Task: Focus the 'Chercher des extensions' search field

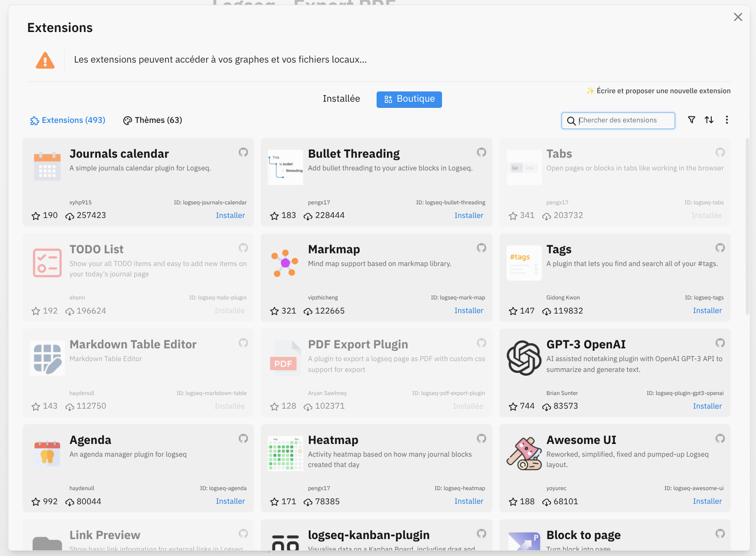Action: pos(618,121)
